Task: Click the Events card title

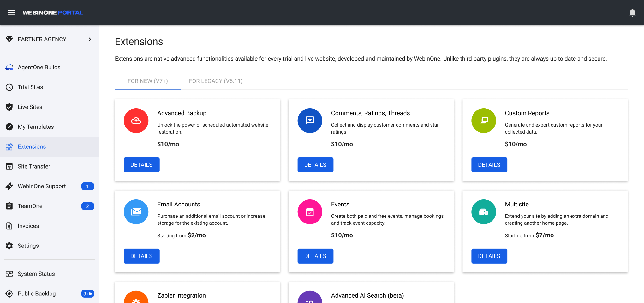Action: pos(340,204)
